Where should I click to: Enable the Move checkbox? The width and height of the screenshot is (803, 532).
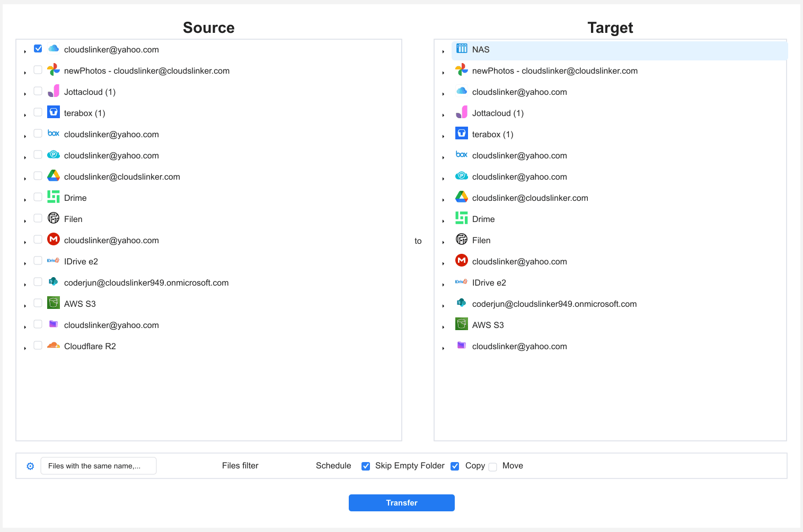[x=493, y=467]
